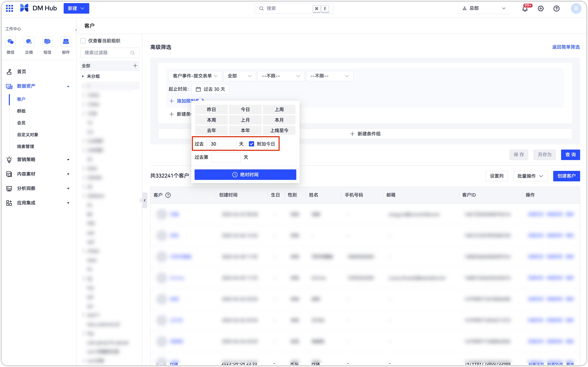The height and width of the screenshot is (367, 588).
Task: Collapse the filter panel with the handle arrow
Action: pyautogui.click(x=145, y=201)
